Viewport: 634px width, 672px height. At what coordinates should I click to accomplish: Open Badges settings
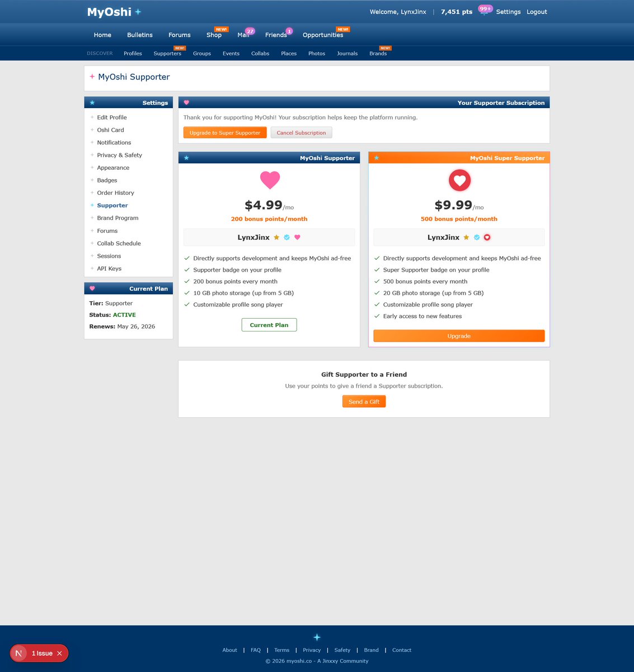107,180
